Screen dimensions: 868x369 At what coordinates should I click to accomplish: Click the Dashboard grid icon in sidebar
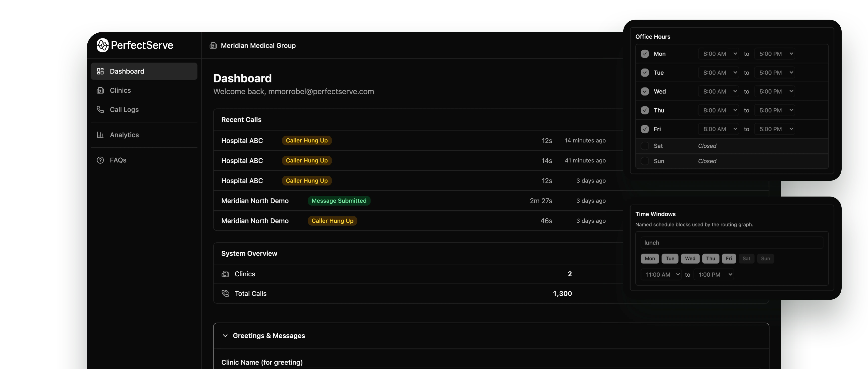[100, 71]
